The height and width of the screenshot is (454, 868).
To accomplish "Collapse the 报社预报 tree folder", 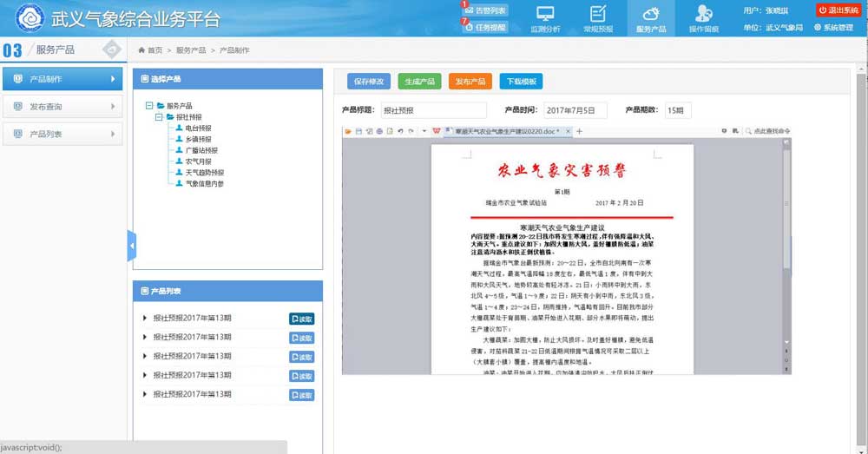I will pyautogui.click(x=159, y=116).
